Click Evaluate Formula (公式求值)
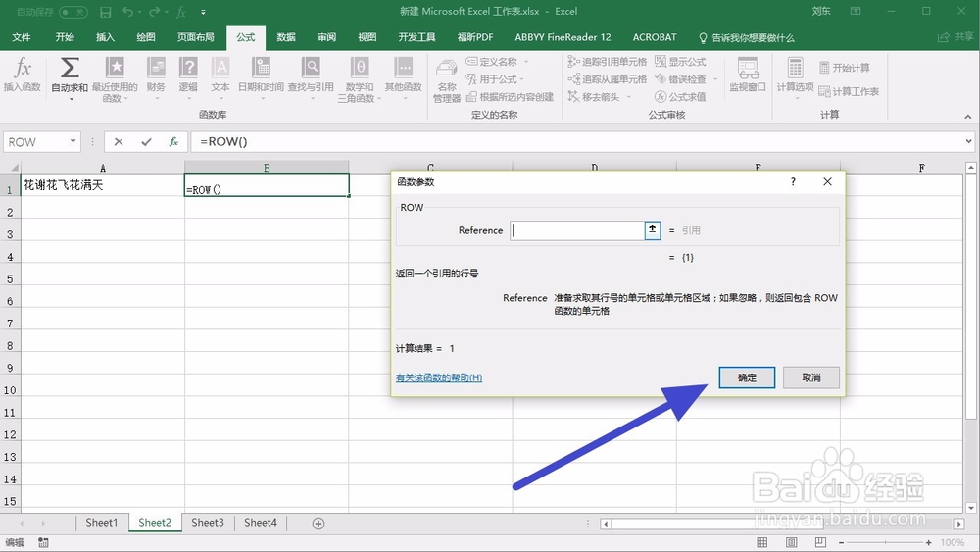The height and width of the screenshot is (552, 980). pyautogui.click(x=681, y=97)
